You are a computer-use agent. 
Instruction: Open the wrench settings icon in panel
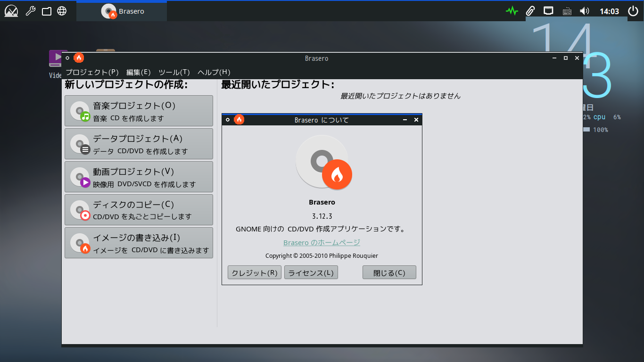(31, 11)
